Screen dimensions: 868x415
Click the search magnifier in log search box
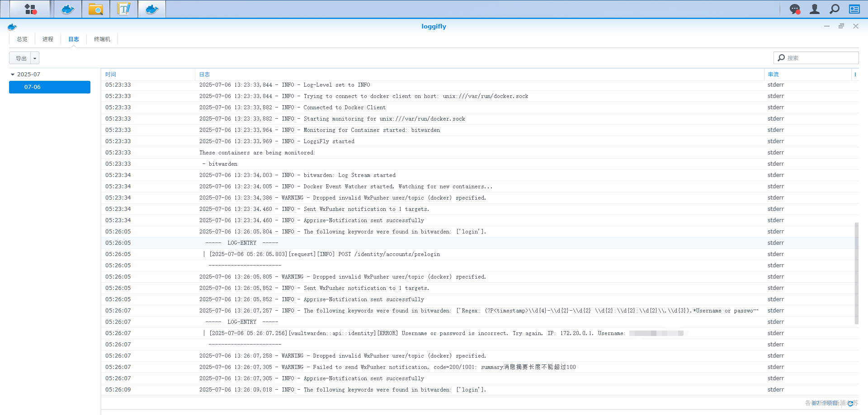click(x=781, y=58)
